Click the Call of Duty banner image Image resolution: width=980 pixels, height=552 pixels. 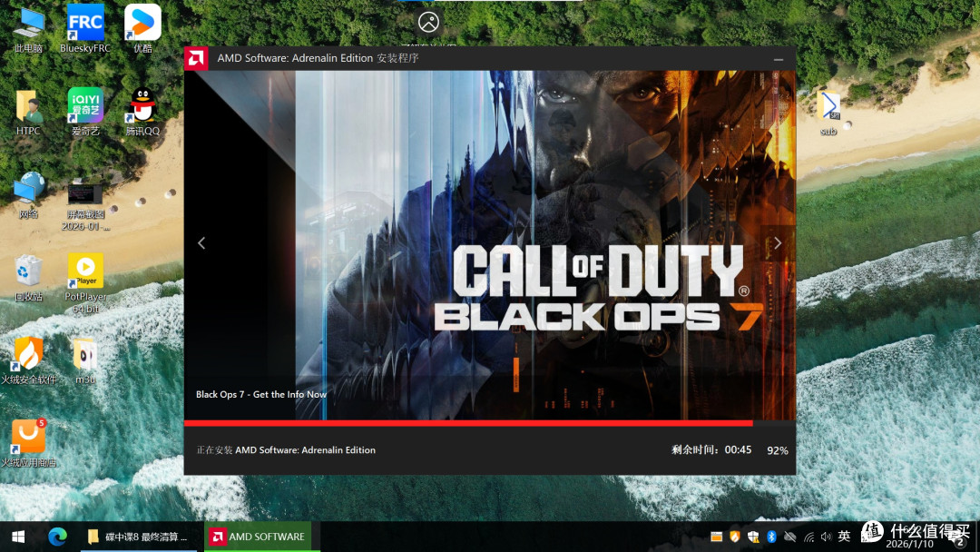tap(489, 244)
